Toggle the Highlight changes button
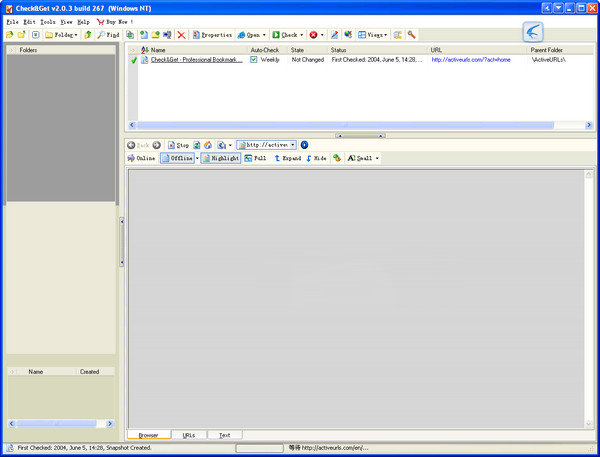 (x=220, y=158)
